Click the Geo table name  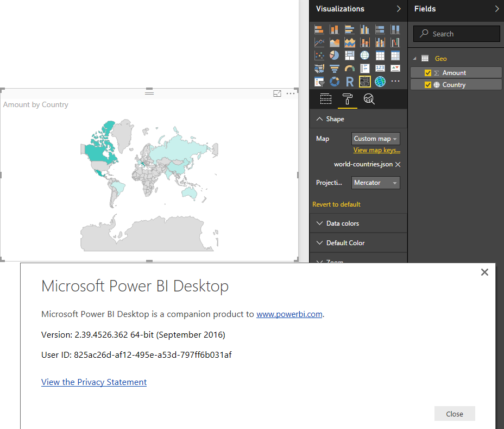(x=440, y=59)
